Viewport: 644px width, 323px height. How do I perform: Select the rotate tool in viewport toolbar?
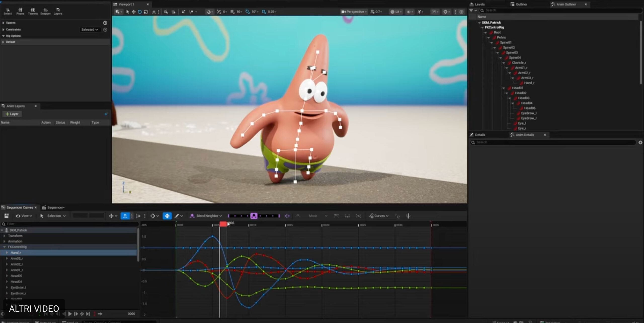pos(140,12)
